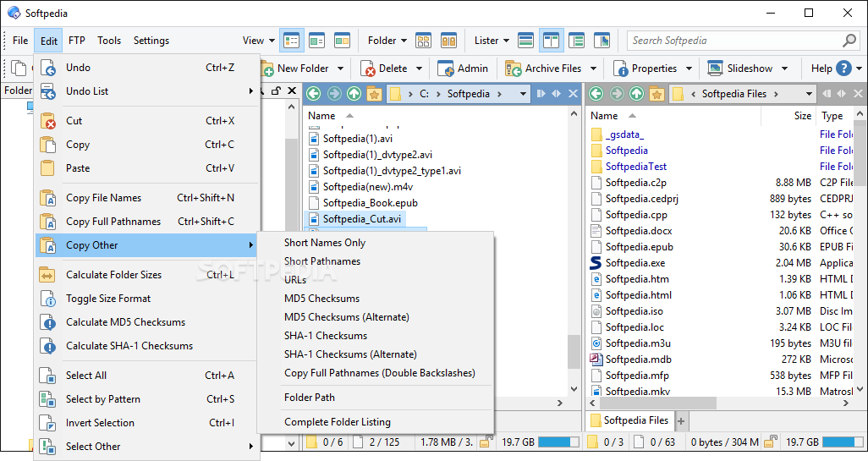Click Softpedia.exe application icon in right list
Screen dimensions: 868x461
tap(596, 263)
